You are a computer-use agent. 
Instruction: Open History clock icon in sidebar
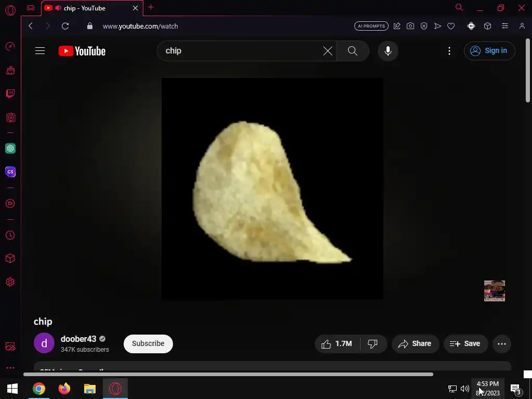(10, 235)
